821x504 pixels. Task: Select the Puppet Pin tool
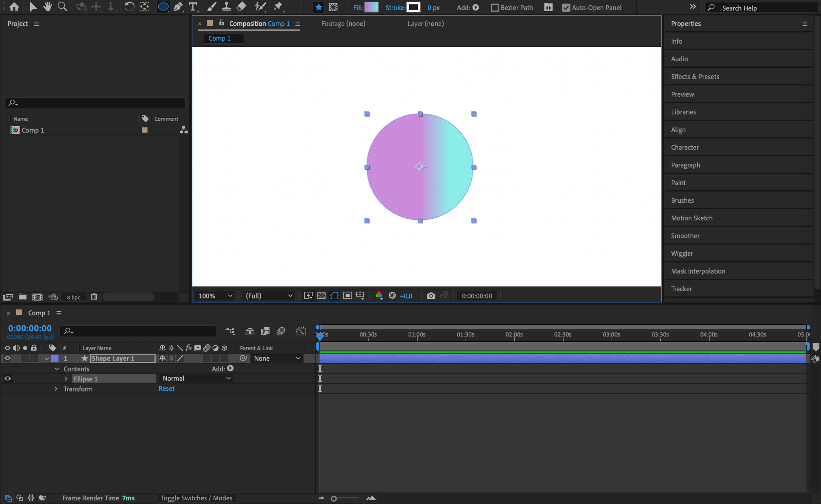click(x=278, y=7)
